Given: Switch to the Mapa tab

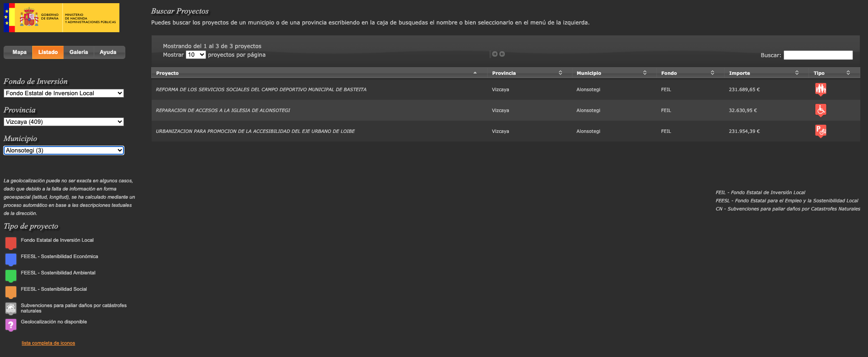Looking at the screenshot, I should [x=20, y=52].
